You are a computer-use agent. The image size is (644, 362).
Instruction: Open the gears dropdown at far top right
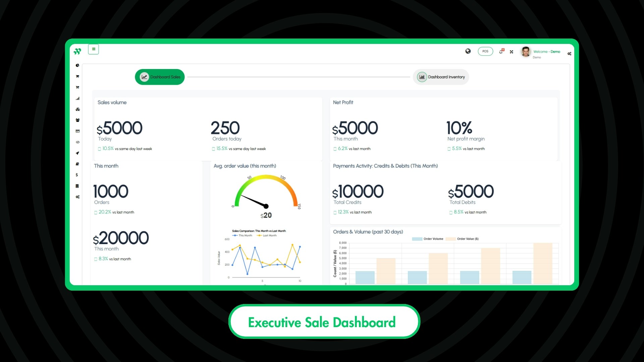tap(569, 53)
